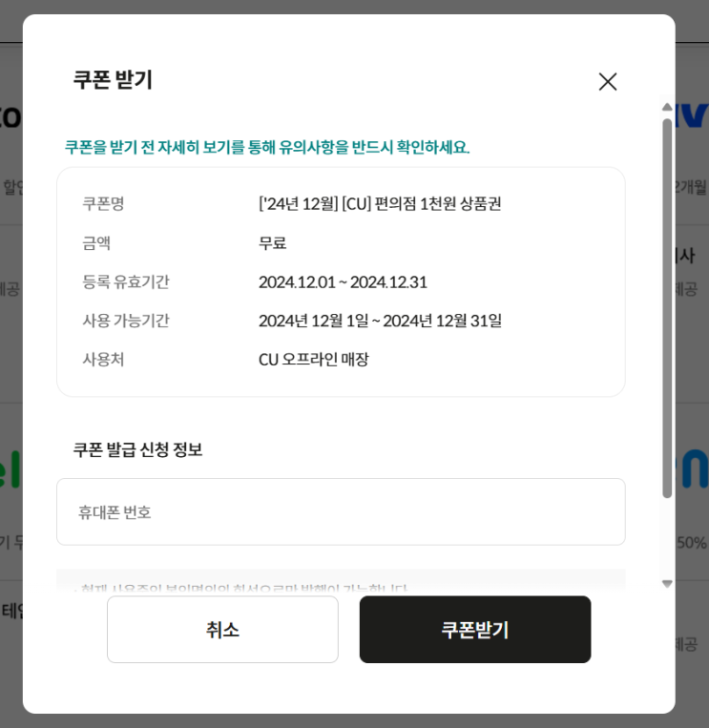Click the date range '2024.12.01 ~ 2024.12.31'
Viewport: 709px width, 728px height.
pos(343,281)
